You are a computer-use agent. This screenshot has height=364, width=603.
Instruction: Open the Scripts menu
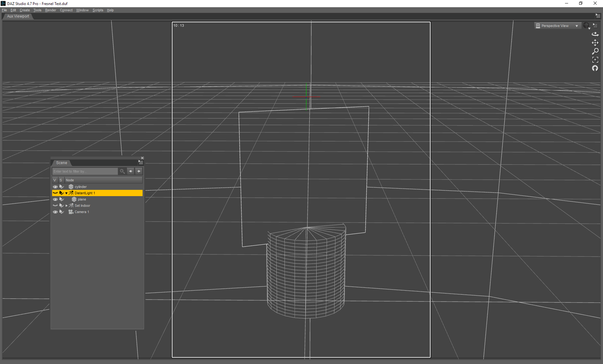pos(98,10)
